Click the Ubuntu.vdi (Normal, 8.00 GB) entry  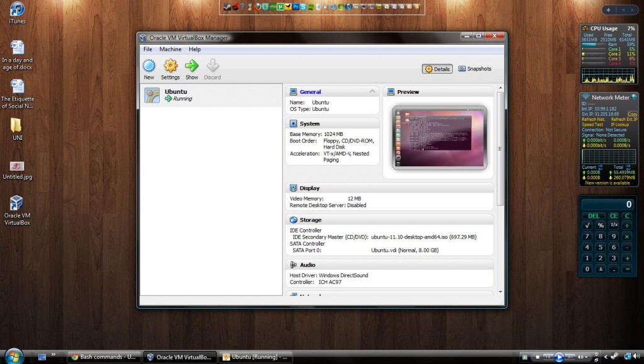pyautogui.click(x=404, y=250)
